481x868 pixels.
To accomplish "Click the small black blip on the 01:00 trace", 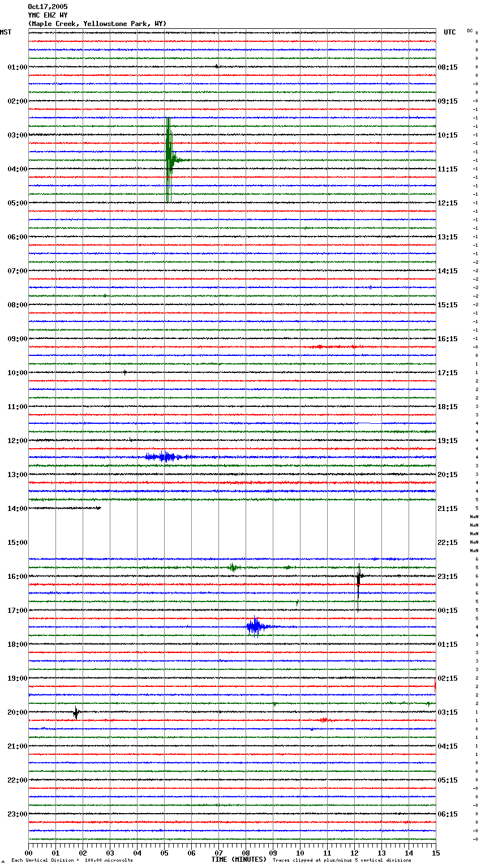I will pyautogui.click(x=217, y=66).
